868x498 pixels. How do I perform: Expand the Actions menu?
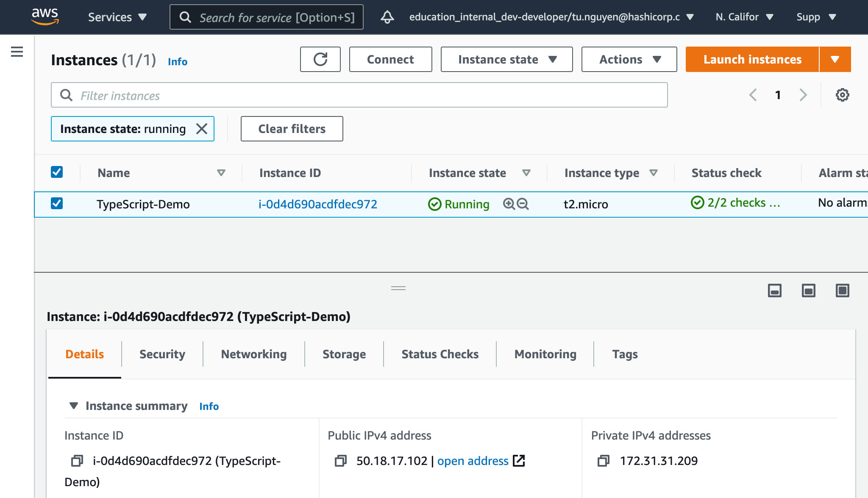pyautogui.click(x=629, y=59)
